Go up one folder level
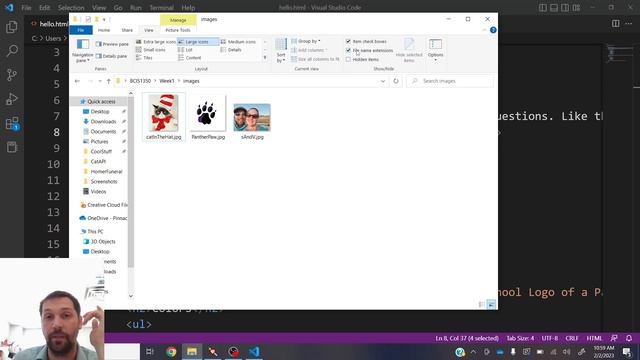Viewport: 640px width, 360px height. [109, 81]
